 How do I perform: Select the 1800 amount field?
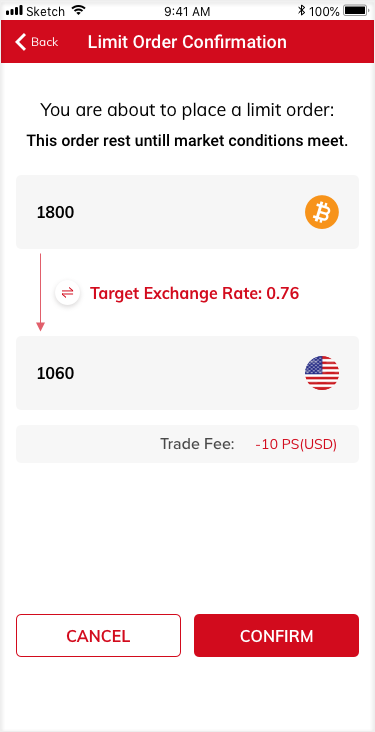[187, 212]
